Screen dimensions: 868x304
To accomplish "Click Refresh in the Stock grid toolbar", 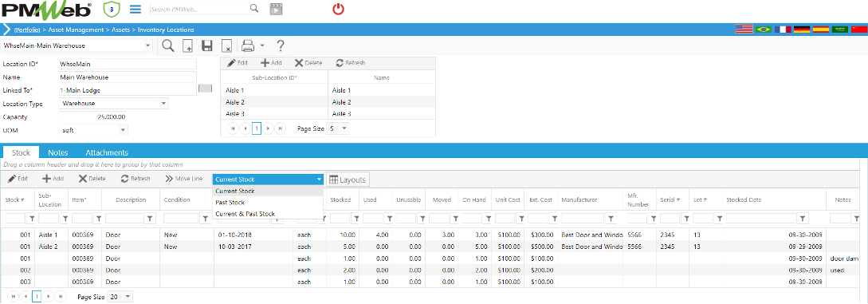I will [x=136, y=179].
